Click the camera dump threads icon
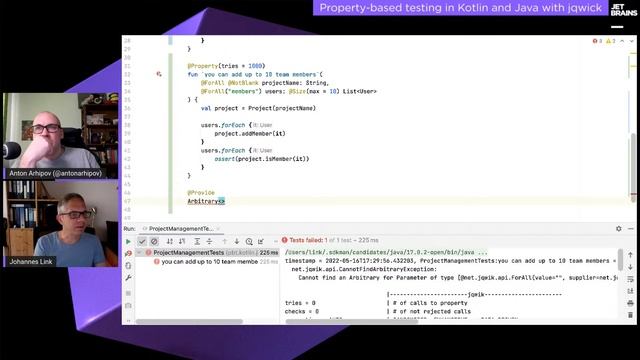This screenshot has height=360, width=640. pos(128,305)
